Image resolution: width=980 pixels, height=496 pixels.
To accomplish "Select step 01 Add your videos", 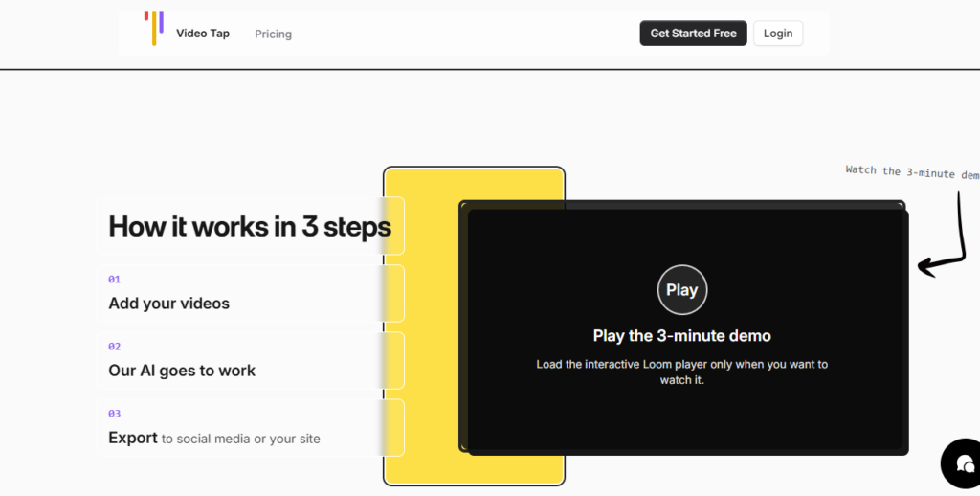I will point(250,293).
